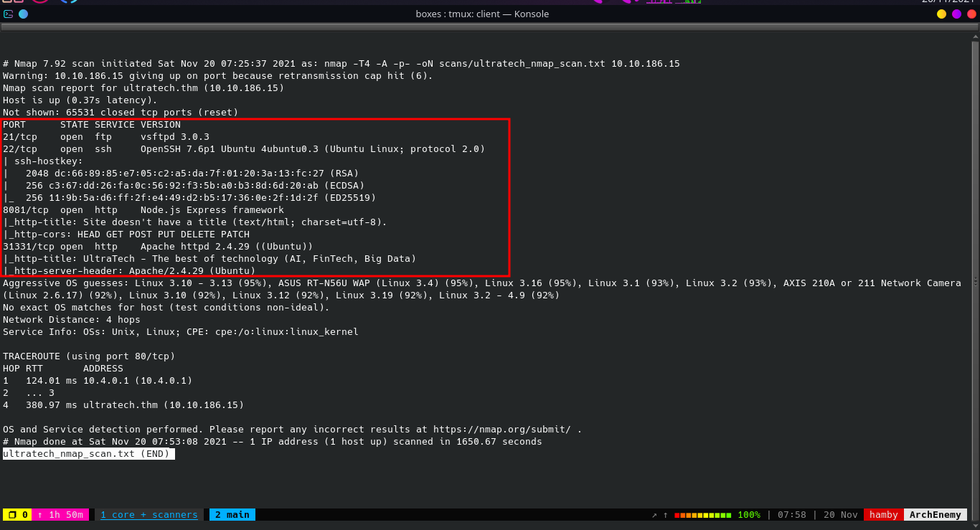Click the '07:58' clock in status bar
This screenshot has height=530, width=980.
(792, 514)
